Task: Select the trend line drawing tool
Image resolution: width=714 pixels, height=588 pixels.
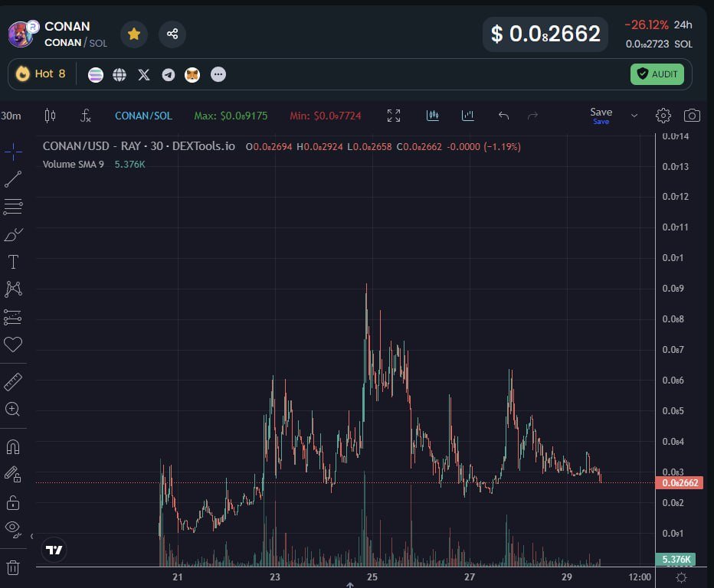Action: 13,179
